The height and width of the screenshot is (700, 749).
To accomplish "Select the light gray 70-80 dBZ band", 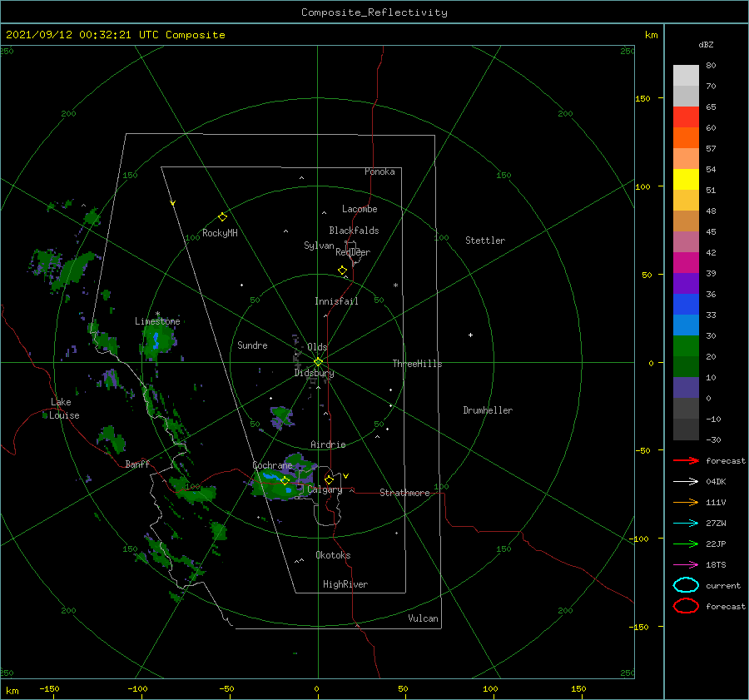I will [x=686, y=76].
